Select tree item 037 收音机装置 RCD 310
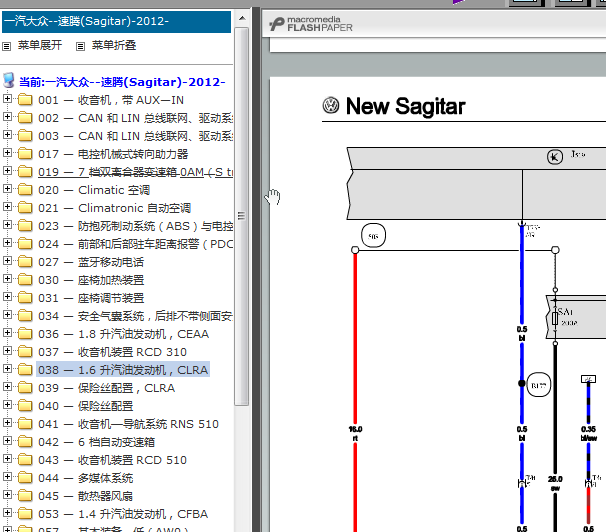Screen dimensions: 606x532 [112, 352]
